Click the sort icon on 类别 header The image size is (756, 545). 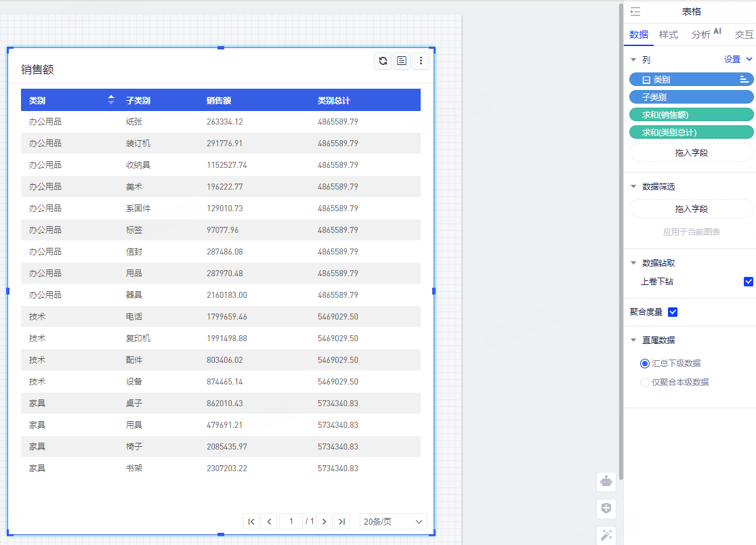tap(111, 100)
